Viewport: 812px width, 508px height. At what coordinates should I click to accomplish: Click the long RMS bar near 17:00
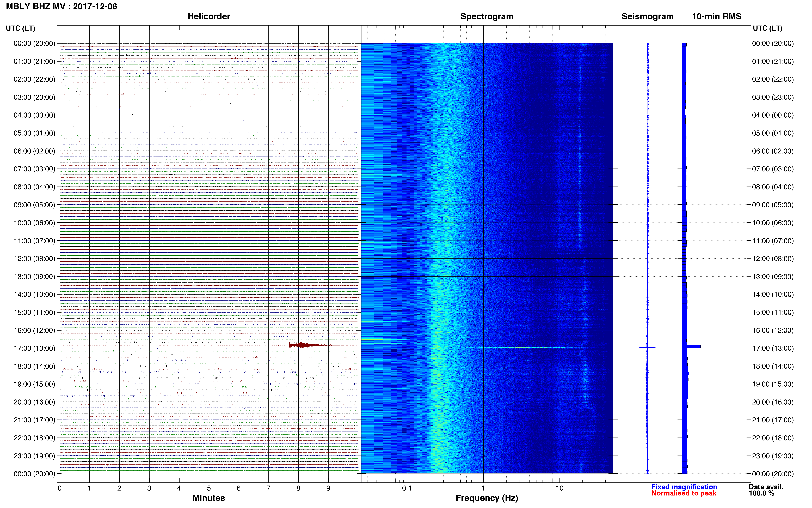pos(692,346)
